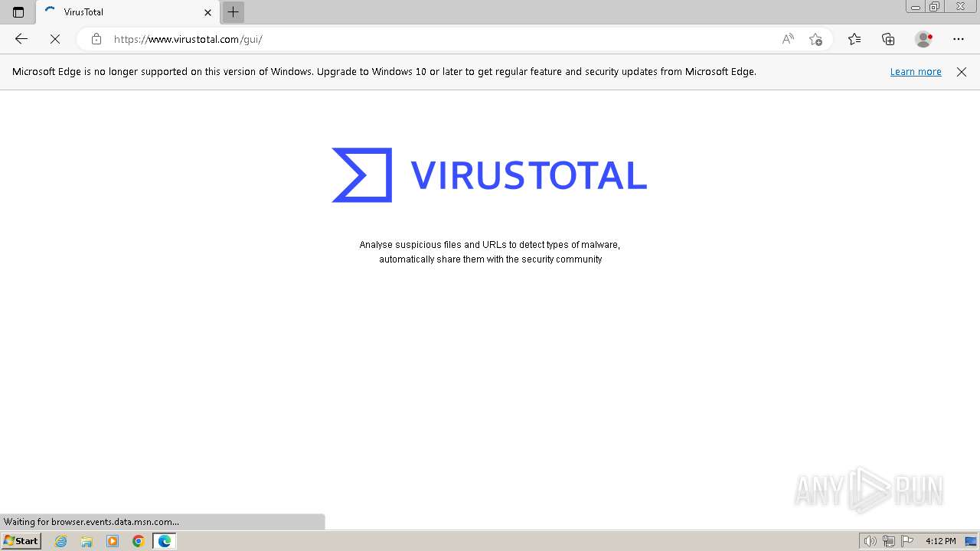
Task: Go back with the back arrow
Action: pyautogui.click(x=21, y=39)
